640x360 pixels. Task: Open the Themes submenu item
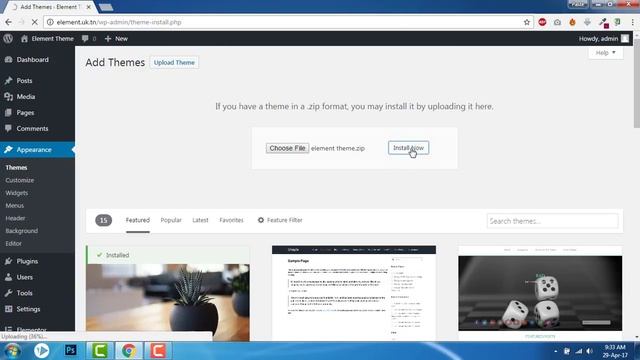pyautogui.click(x=16, y=167)
